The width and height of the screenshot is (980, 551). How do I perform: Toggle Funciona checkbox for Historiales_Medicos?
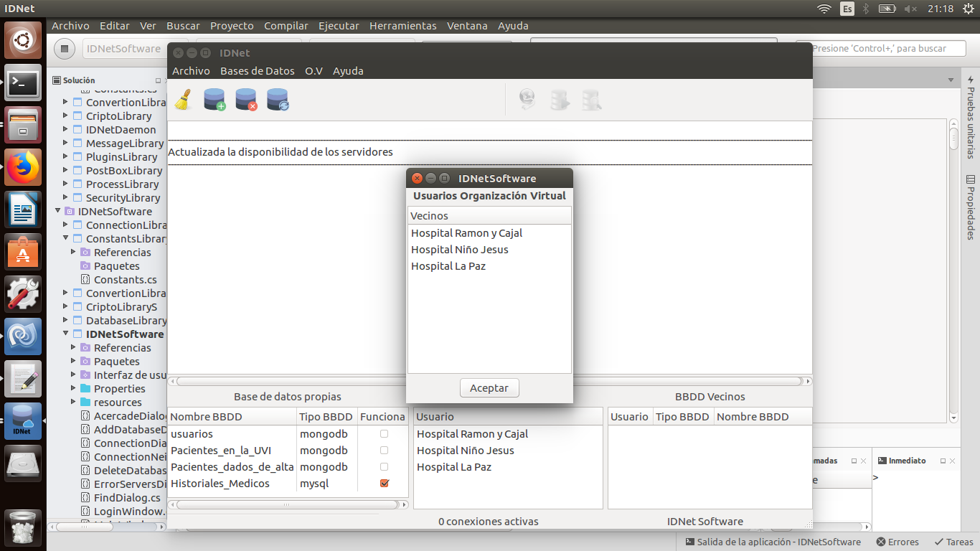[385, 484]
